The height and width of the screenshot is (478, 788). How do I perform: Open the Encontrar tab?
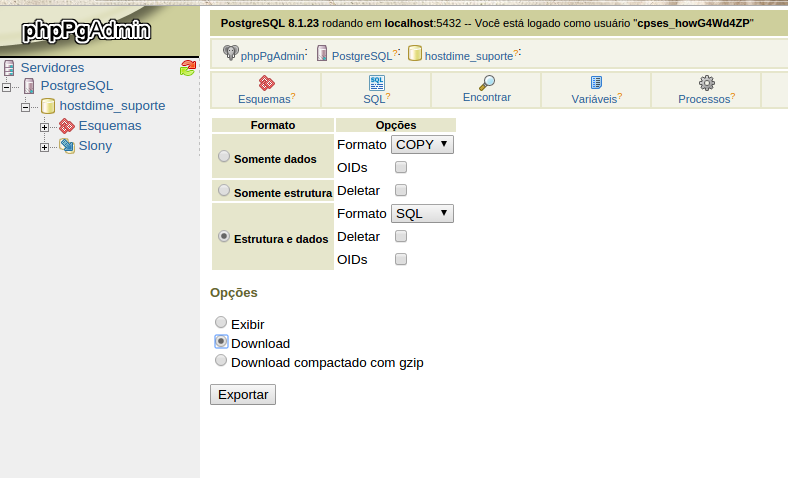486,90
